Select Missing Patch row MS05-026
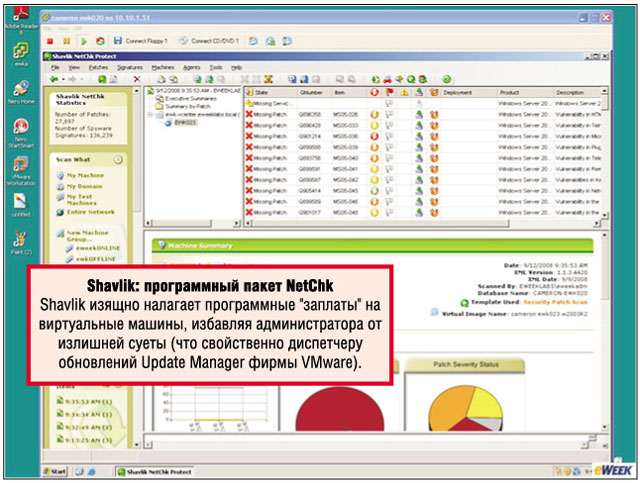Viewport: 640px width, 483px height. (x=423, y=115)
